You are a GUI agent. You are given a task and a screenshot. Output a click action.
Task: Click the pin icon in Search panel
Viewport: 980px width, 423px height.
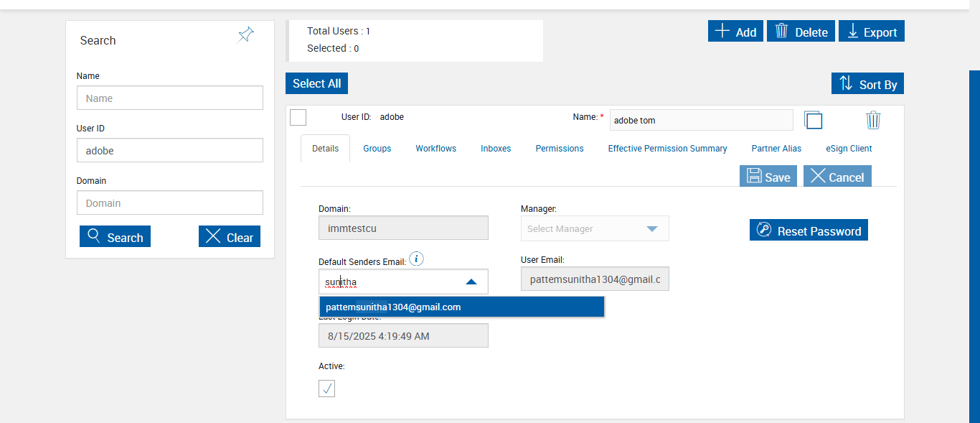tap(245, 35)
